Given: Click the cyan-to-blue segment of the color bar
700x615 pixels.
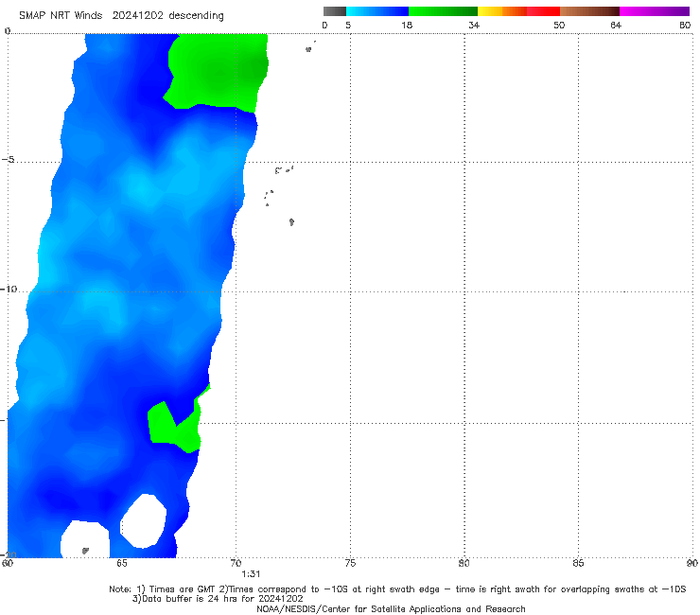Looking at the screenshot, I should [x=377, y=11].
